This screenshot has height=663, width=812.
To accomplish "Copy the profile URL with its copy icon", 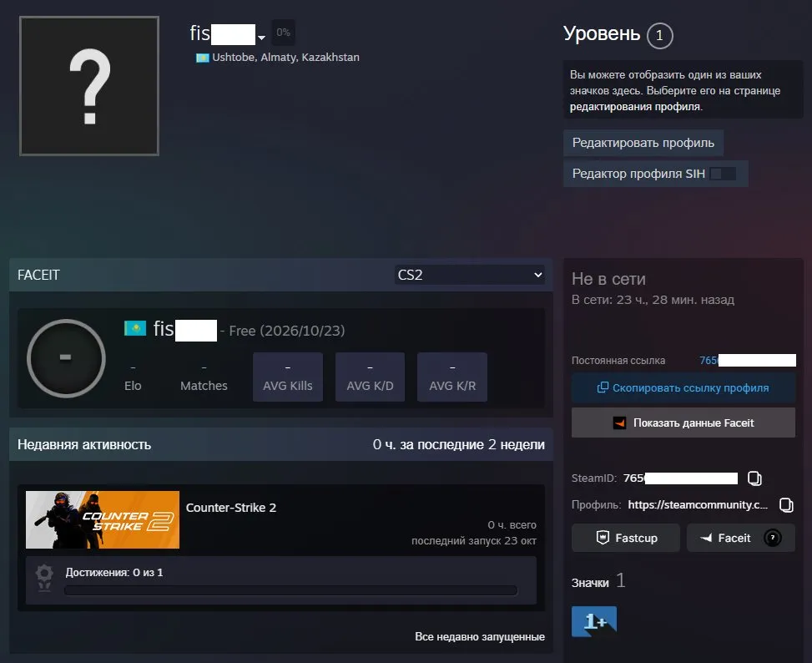I will pyautogui.click(x=786, y=505).
